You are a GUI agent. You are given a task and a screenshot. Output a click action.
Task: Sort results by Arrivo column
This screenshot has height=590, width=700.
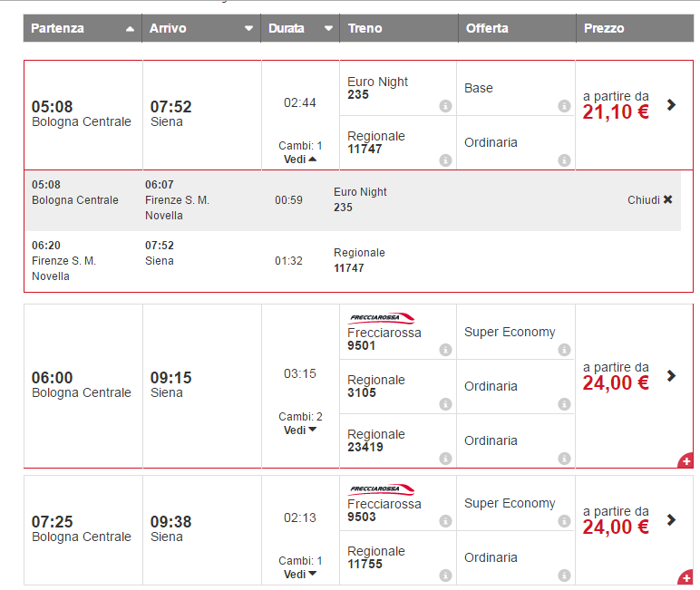(248, 29)
